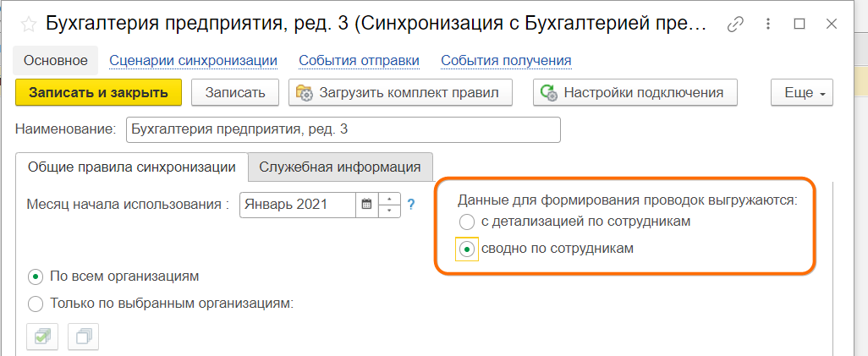Maximize the window
The image size is (868, 356).
[799, 24]
